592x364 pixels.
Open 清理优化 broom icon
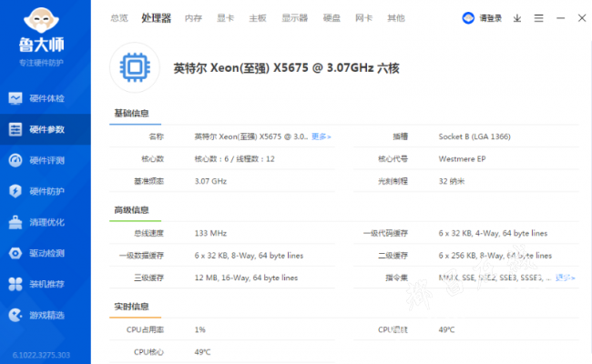point(15,222)
